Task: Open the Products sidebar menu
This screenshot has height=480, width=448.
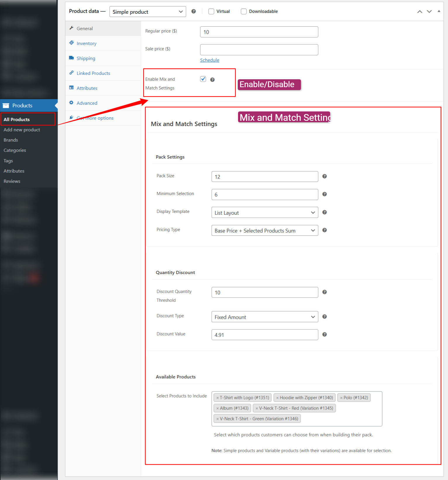Action: coord(29,106)
